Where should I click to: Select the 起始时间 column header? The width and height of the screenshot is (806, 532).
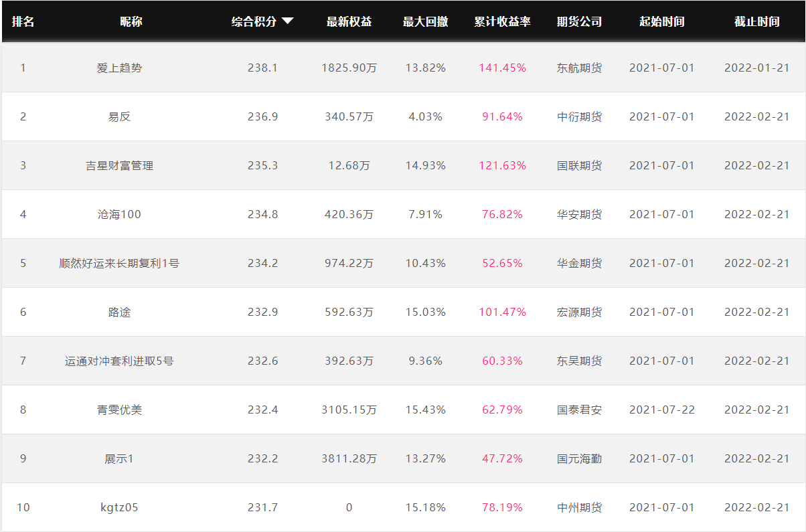(662, 21)
